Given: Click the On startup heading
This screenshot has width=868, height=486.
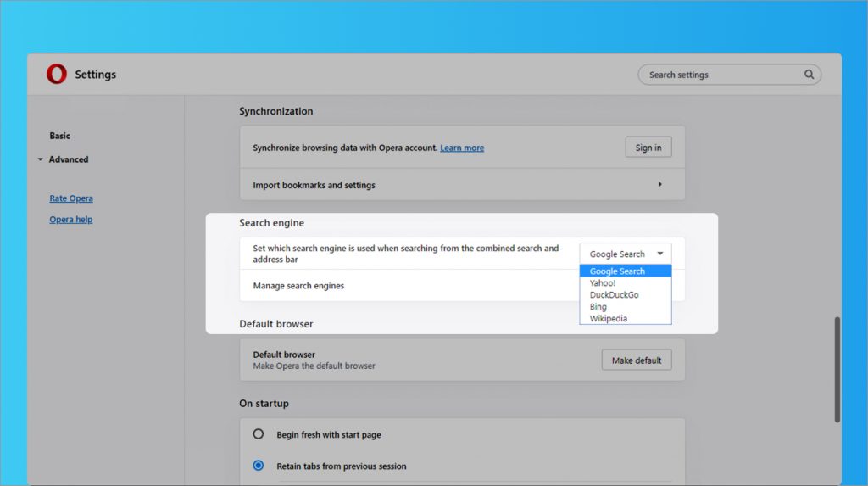Looking at the screenshot, I should 264,404.
